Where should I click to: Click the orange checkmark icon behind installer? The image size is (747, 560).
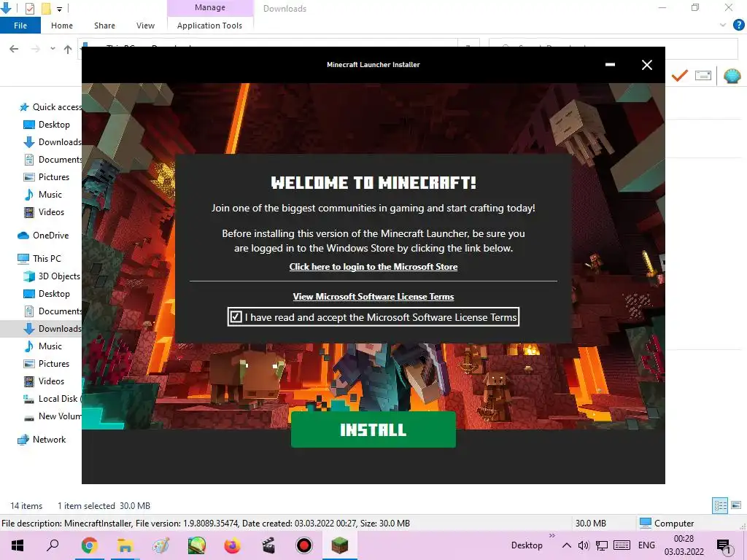pos(680,75)
